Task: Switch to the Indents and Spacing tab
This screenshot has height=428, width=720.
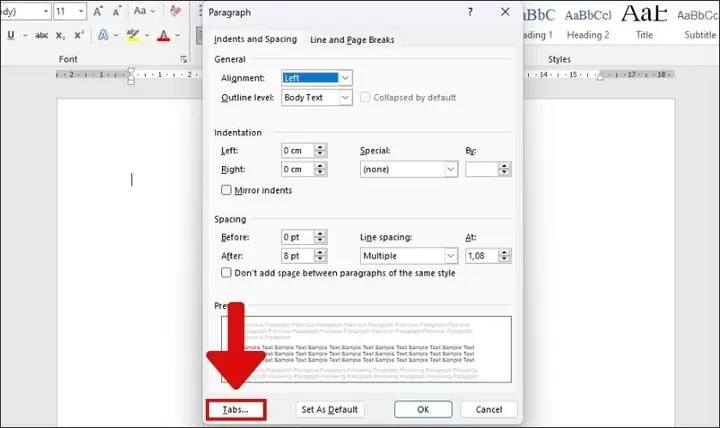Action: pyautogui.click(x=255, y=39)
